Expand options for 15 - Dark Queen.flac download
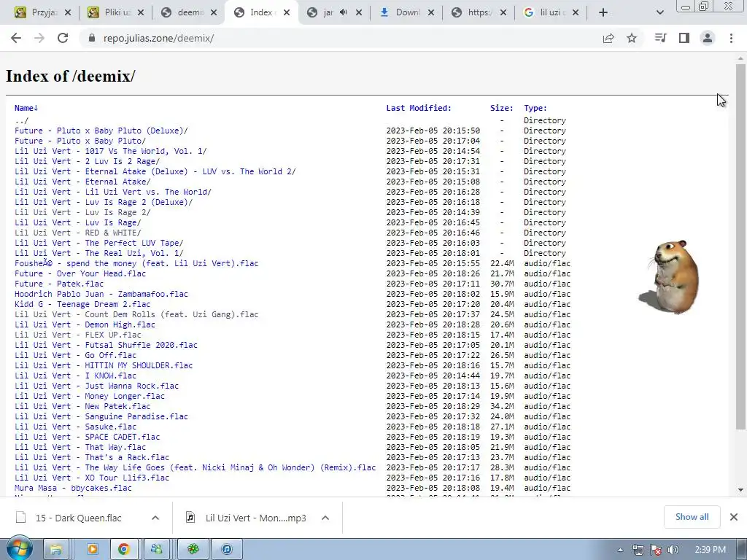This screenshot has width=747, height=560. 155,518
